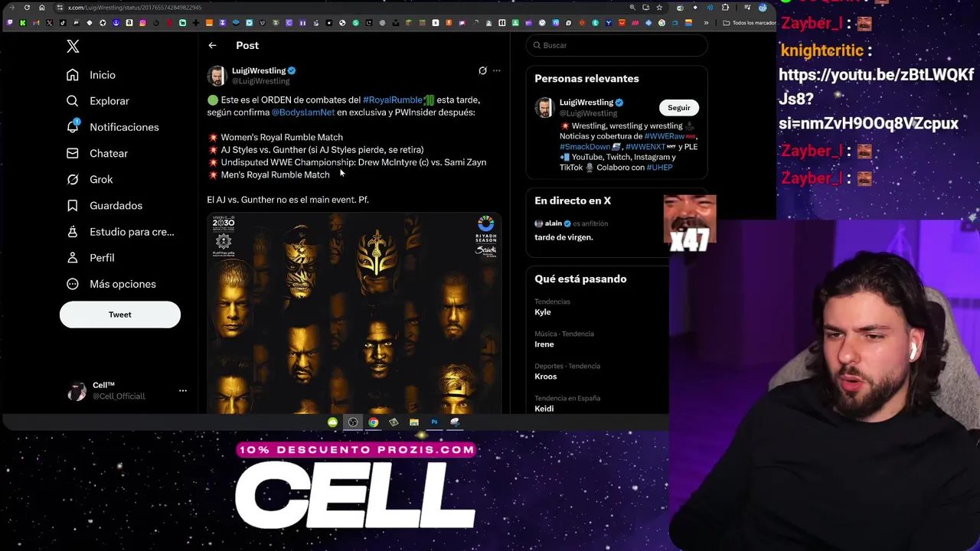The image size is (980, 551).
Task: Open OBS Studio from the taskbar
Action: pyautogui.click(x=353, y=422)
